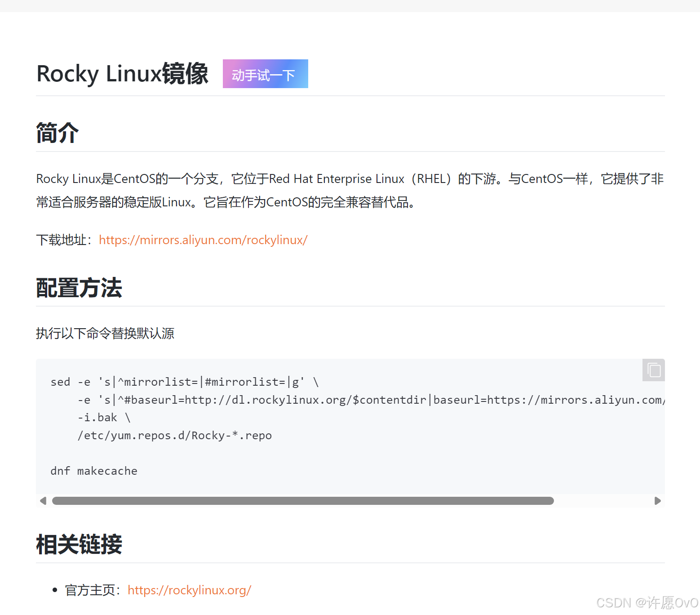The height and width of the screenshot is (615, 700).
Task: Click the copy-code icon on the code block
Action: 653,370
